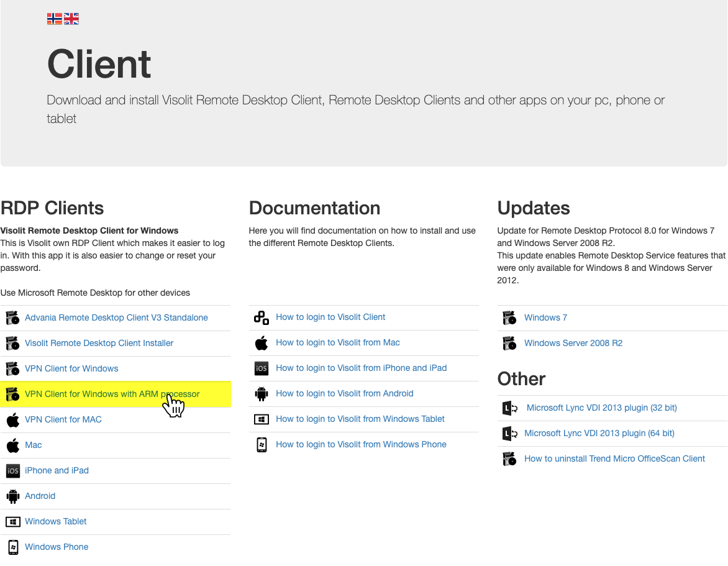Click the Norwegian flag language icon
The image size is (728, 566).
54,19
